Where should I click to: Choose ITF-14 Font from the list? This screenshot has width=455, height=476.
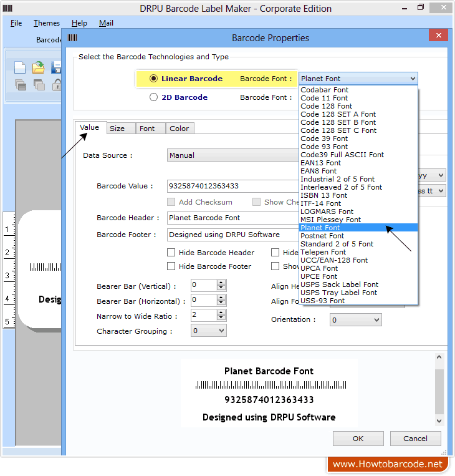(x=358, y=203)
